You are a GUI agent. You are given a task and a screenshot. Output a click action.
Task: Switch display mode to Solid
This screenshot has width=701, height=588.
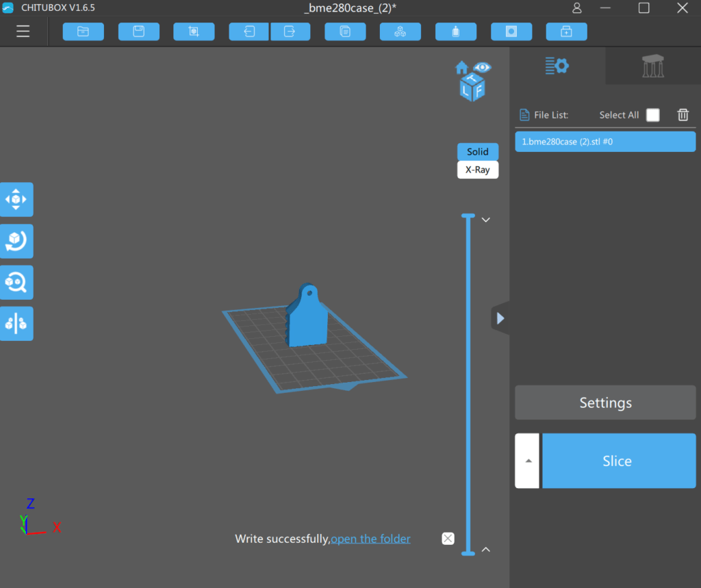point(477,151)
